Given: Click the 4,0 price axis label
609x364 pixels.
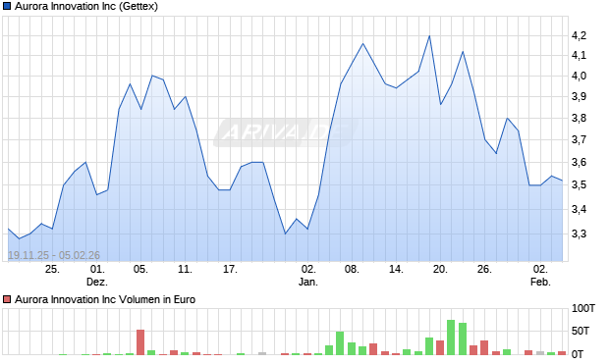Looking at the screenshot, I should tap(579, 76).
